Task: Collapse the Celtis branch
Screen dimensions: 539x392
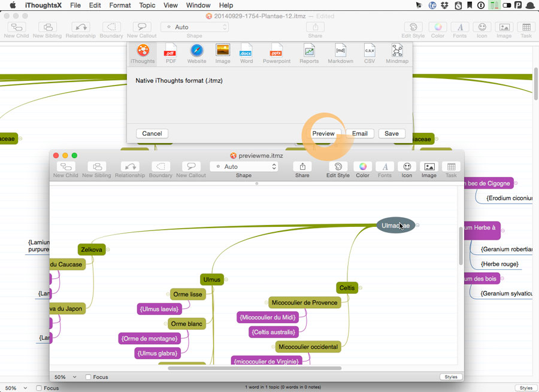Action: pyautogui.click(x=361, y=288)
